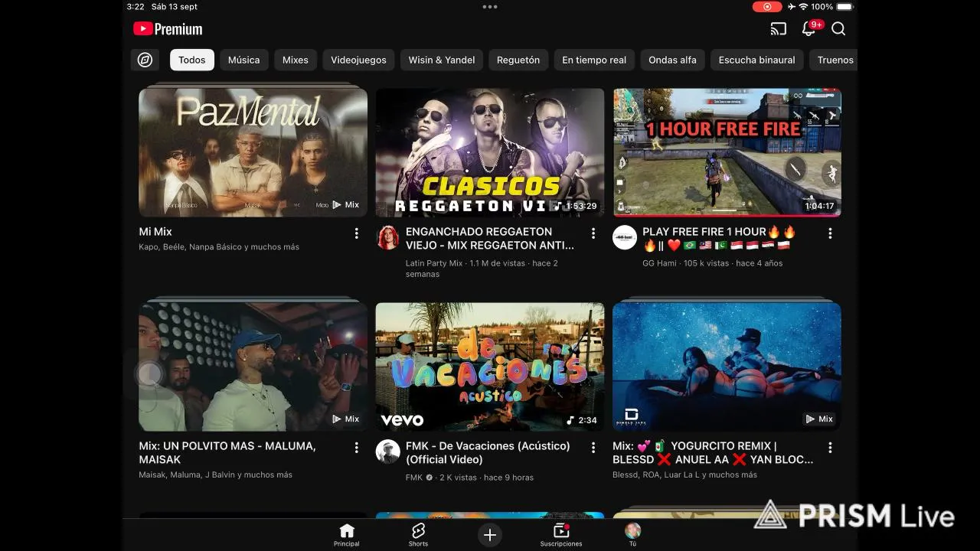Screen dimensions: 980x551
Task: Select the Regetuón filter chip
Action: coord(518,60)
